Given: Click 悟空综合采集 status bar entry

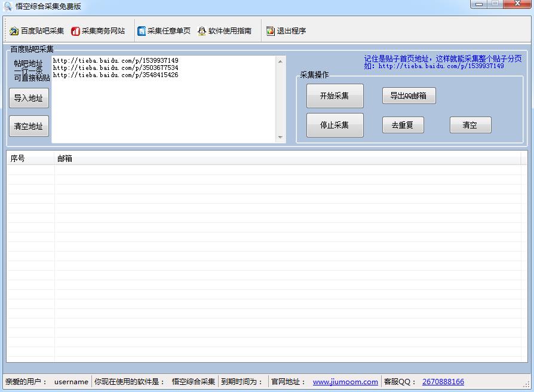Looking at the screenshot, I should (x=194, y=382).
